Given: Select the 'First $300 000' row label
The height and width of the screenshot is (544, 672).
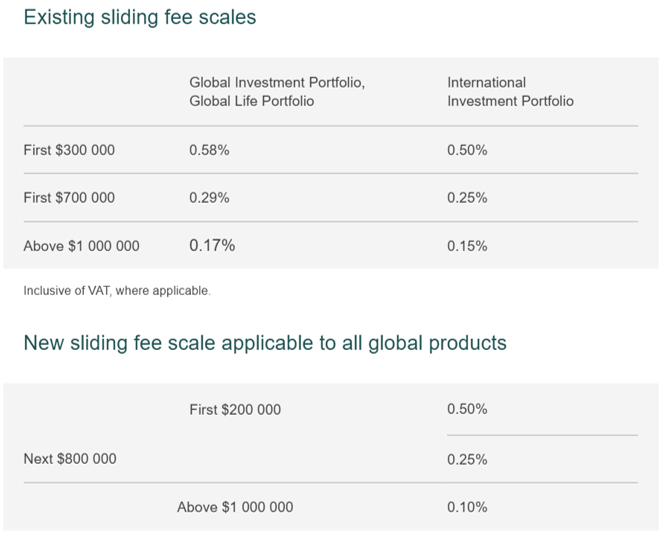Looking at the screenshot, I should click(x=69, y=150).
